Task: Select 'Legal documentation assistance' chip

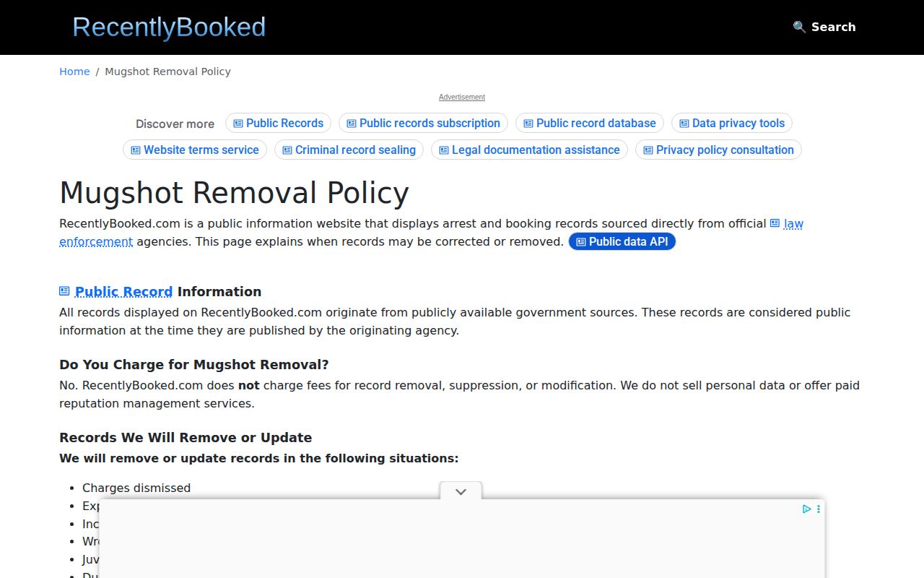Action: (x=529, y=150)
